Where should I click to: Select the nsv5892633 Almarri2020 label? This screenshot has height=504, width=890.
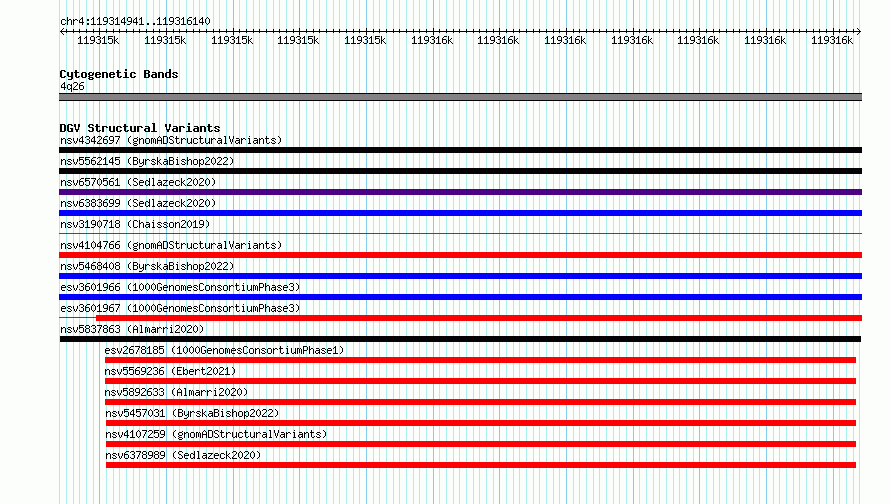[x=176, y=392]
